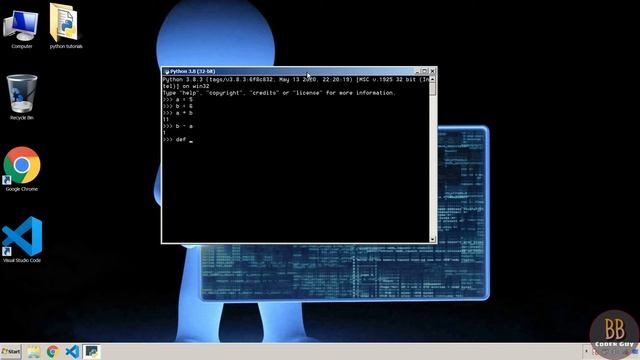This screenshot has width=640, height=360.
Task: Click the Start button on taskbar
Action: (11, 351)
